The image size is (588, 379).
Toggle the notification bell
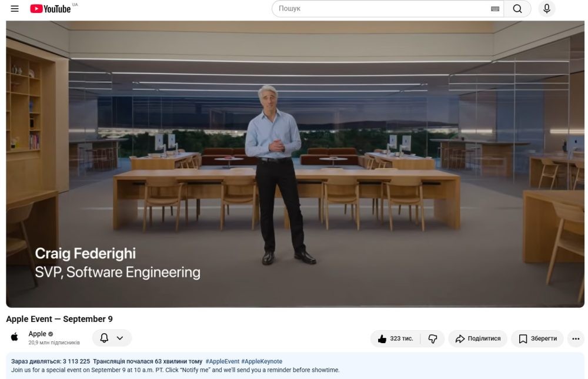(104, 338)
